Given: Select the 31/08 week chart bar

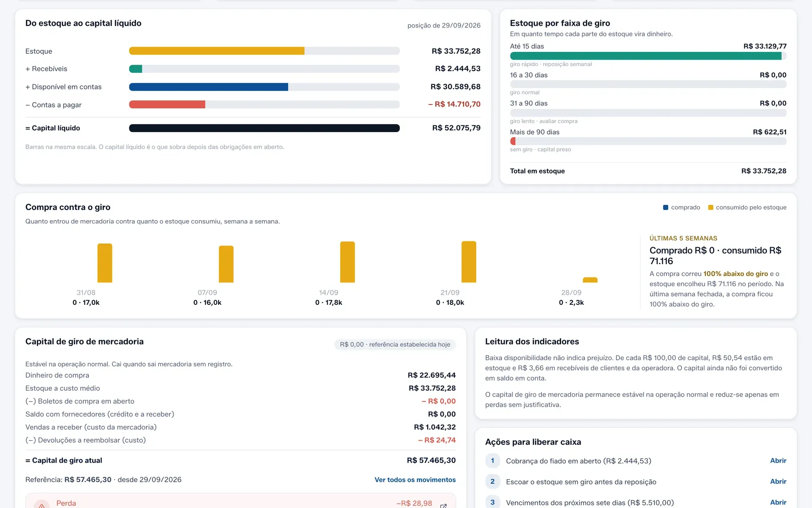Looking at the screenshot, I should [x=105, y=263].
